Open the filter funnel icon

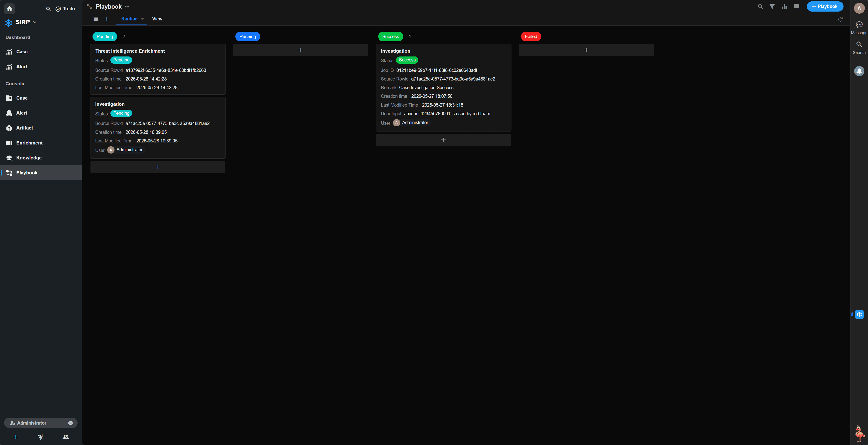772,6
